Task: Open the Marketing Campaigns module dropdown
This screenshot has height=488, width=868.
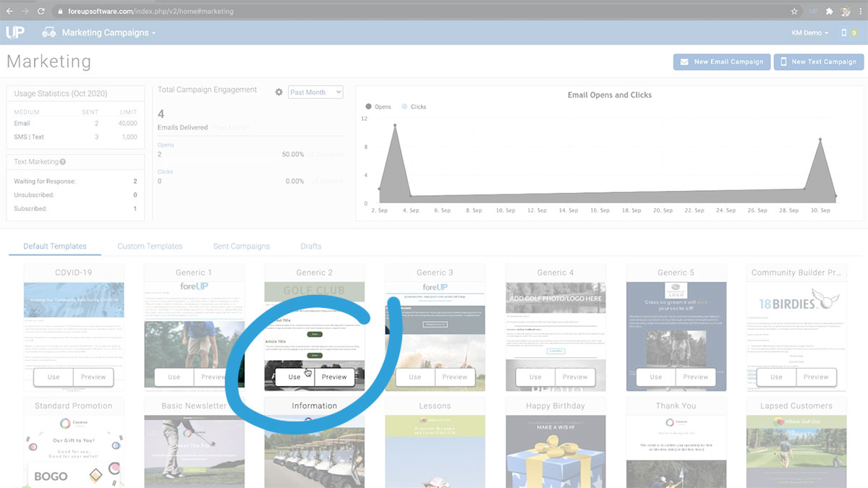Action: coord(109,33)
